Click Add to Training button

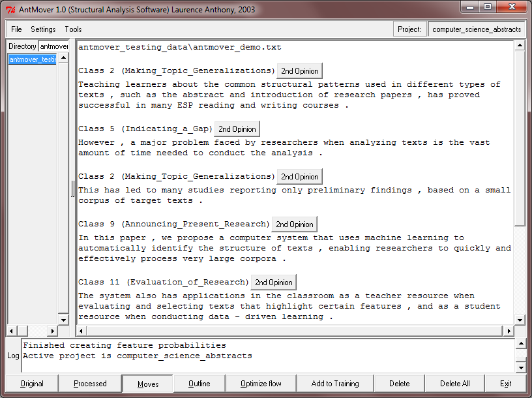[x=333, y=384]
